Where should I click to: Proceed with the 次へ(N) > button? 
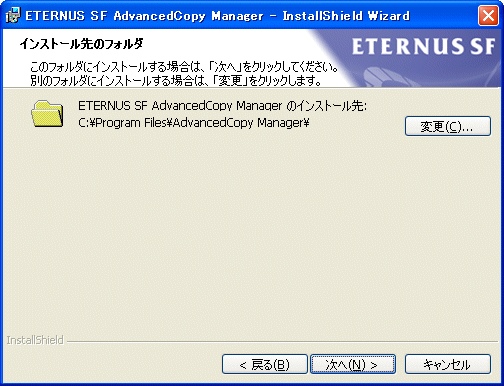[353, 364]
